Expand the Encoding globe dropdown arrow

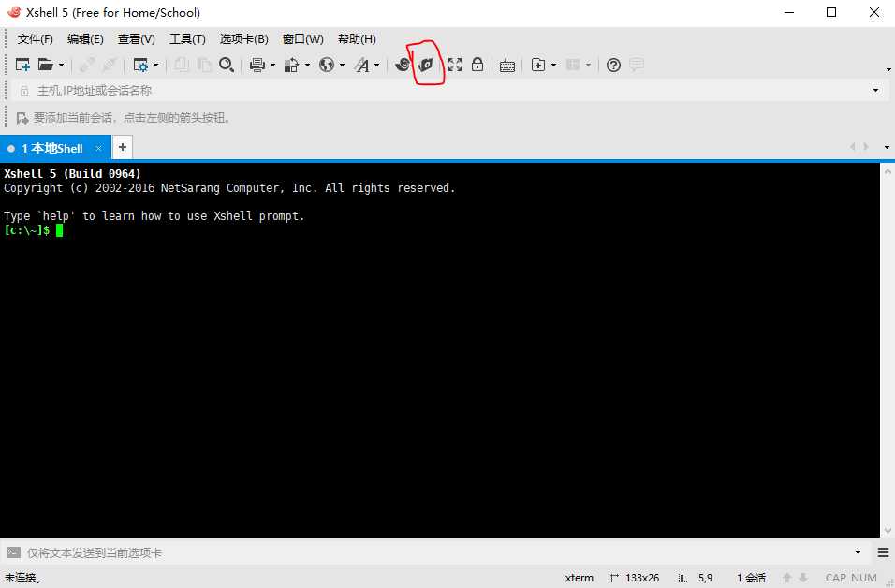point(342,66)
